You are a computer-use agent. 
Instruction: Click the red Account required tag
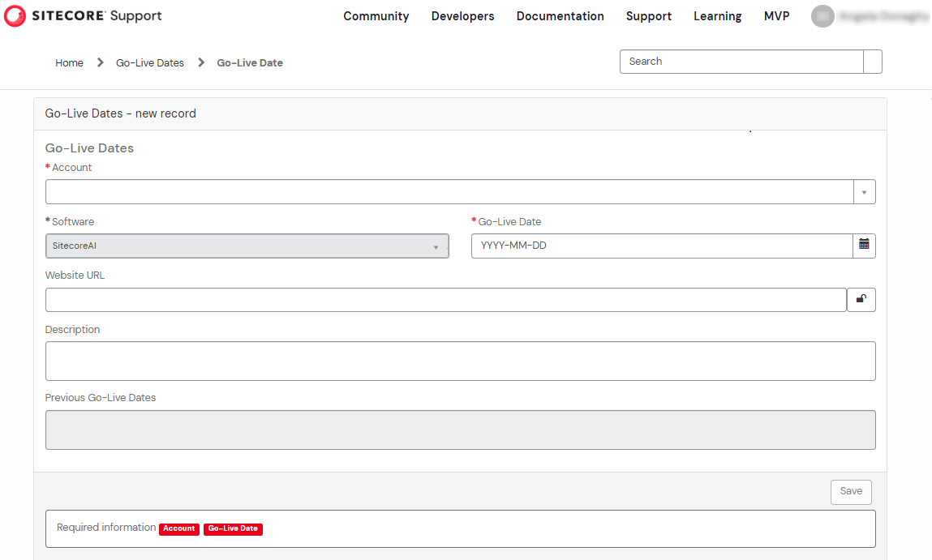(x=179, y=529)
